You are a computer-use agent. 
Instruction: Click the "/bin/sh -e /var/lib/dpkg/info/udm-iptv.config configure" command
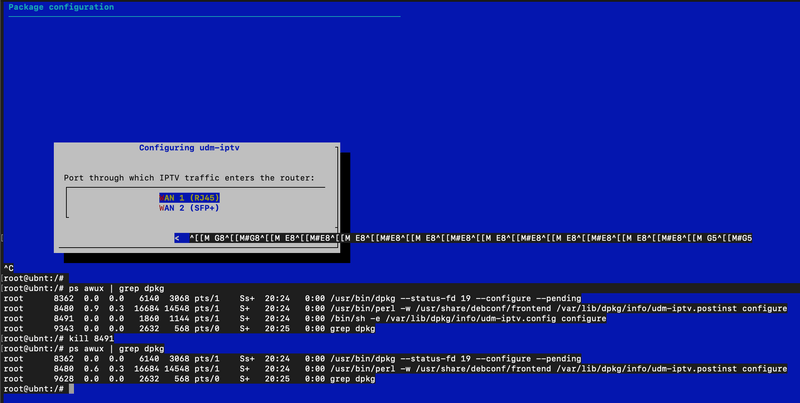(468, 319)
